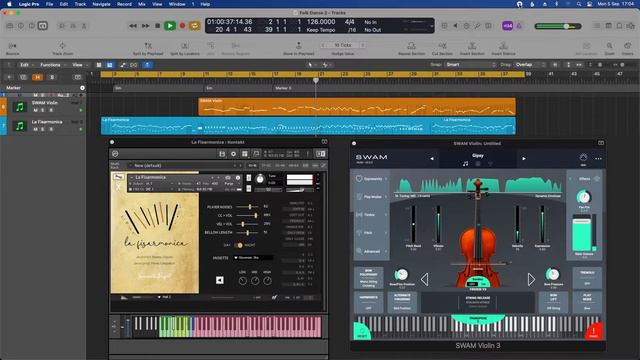
Task: Open Record menu in the menu bar
Action: [x=124, y=4]
